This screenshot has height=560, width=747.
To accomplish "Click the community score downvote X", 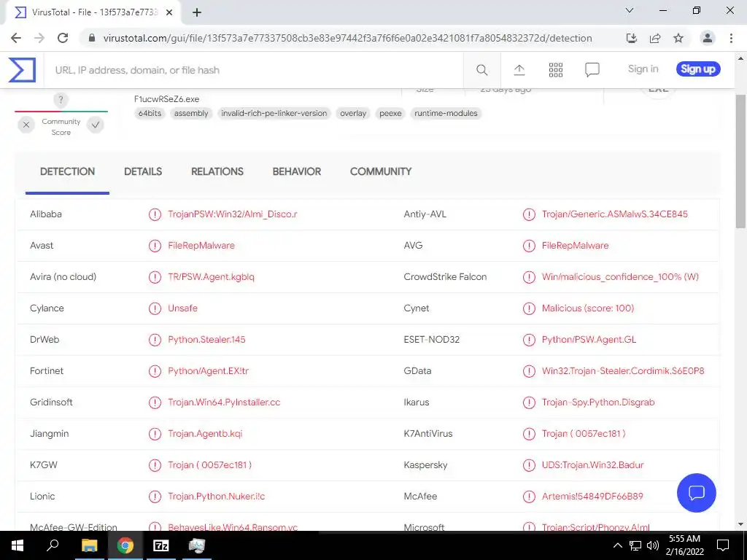I will 26,125.
